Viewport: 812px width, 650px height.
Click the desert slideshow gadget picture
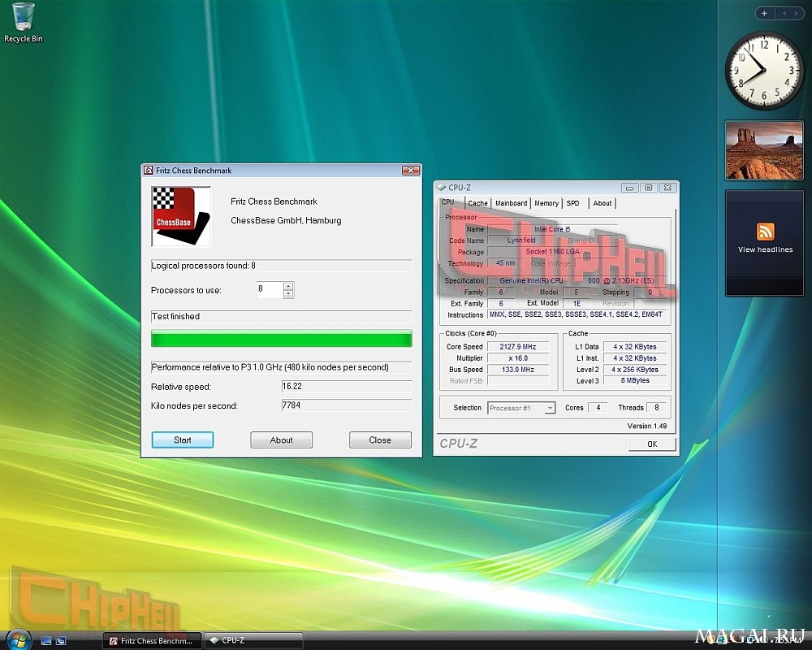(x=764, y=150)
